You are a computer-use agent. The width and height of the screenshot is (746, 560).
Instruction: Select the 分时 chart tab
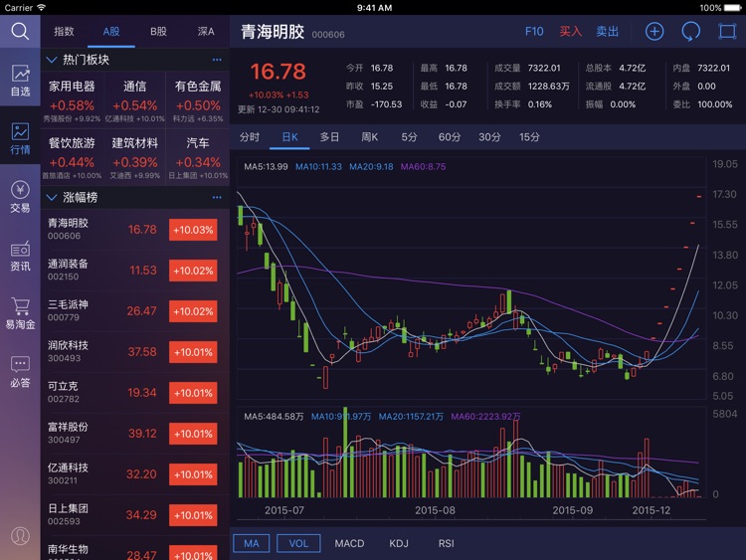pos(250,137)
